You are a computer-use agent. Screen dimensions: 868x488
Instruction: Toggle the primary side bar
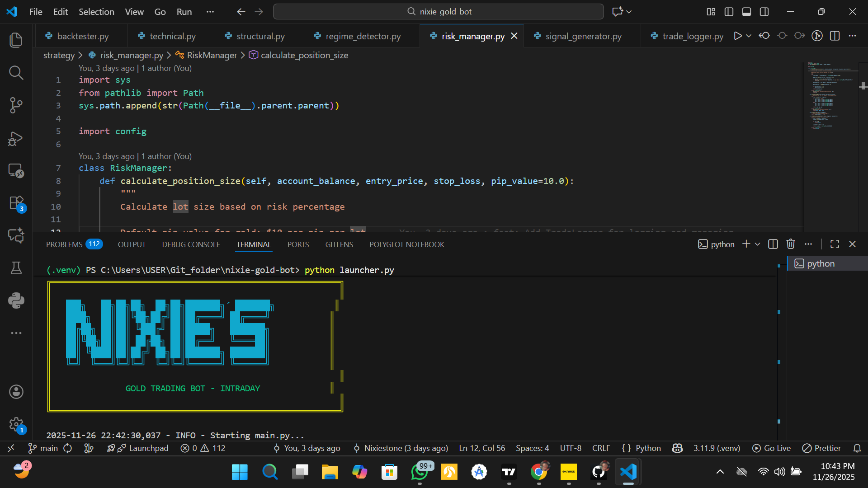pos(729,12)
